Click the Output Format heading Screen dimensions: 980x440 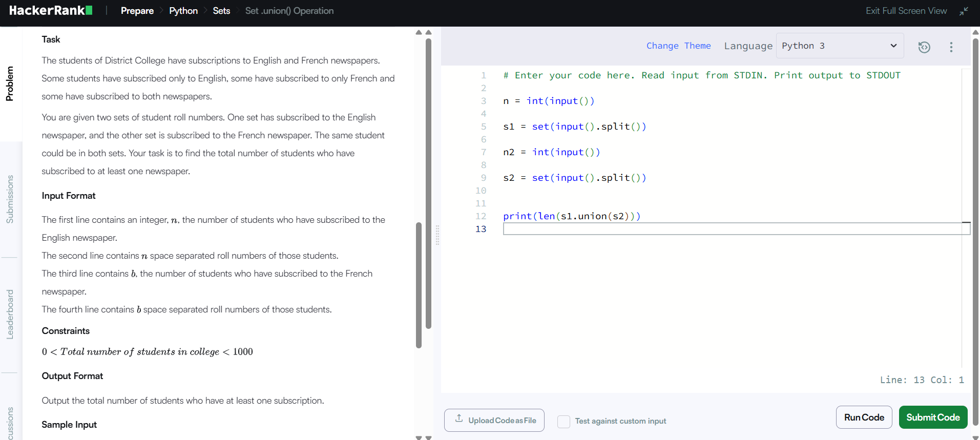tap(72, 376)
